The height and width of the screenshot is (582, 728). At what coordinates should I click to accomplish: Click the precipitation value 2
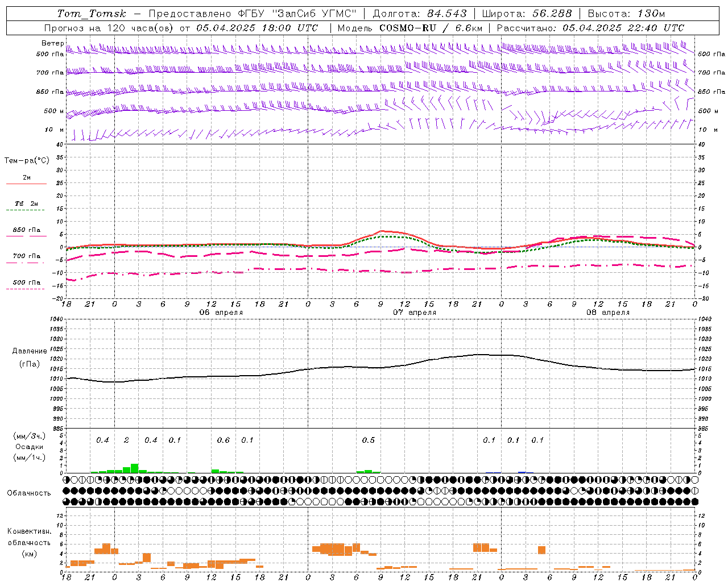point(126,440)
